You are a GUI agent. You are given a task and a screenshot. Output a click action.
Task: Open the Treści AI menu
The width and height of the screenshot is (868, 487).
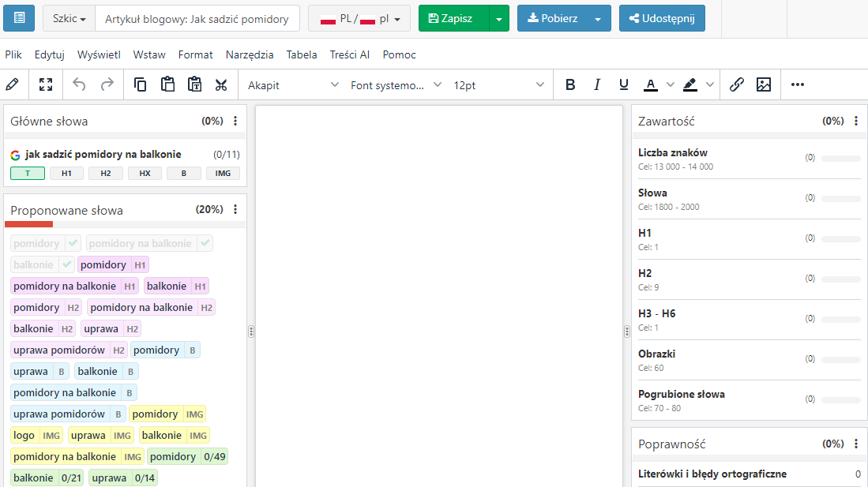tap(349, 54)
